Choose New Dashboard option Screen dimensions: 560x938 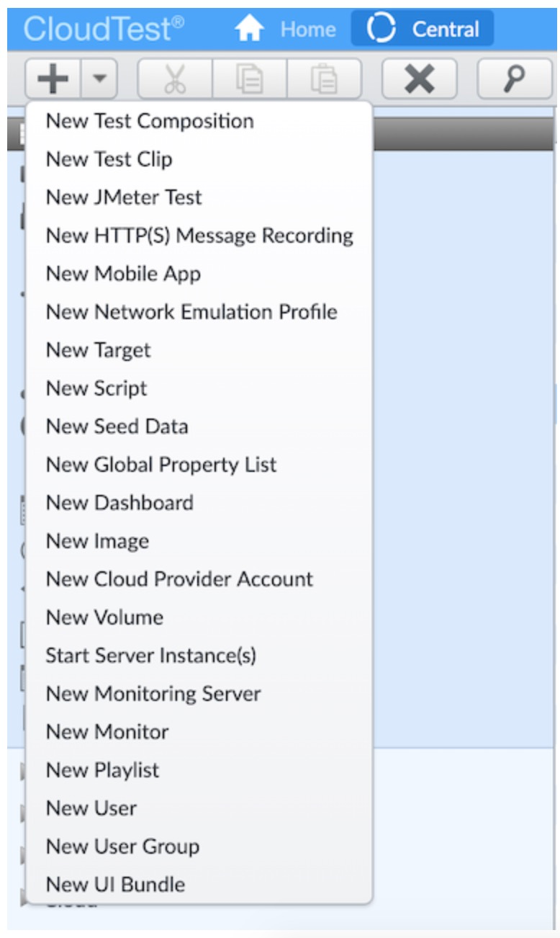tap(119, 502)
